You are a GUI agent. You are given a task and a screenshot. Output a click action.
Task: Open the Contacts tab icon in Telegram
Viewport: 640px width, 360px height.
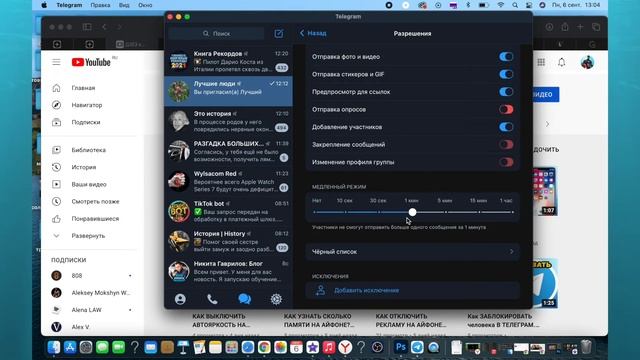pyautogui.click(x=180, y=299)
